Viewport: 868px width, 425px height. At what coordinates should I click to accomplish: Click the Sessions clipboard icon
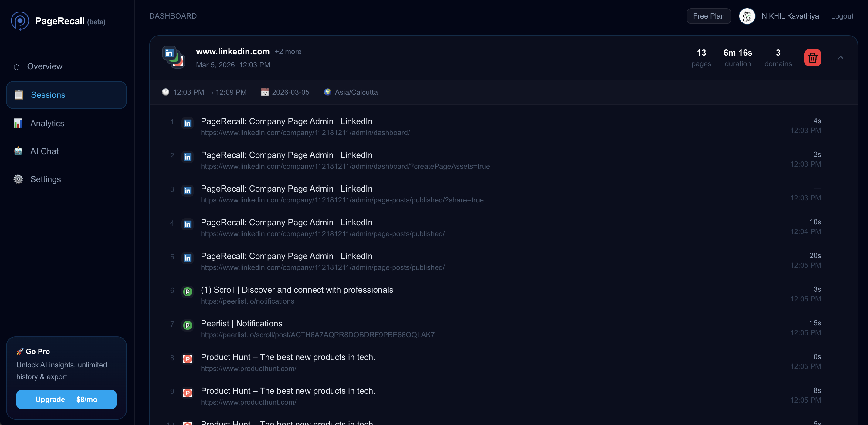18,95
